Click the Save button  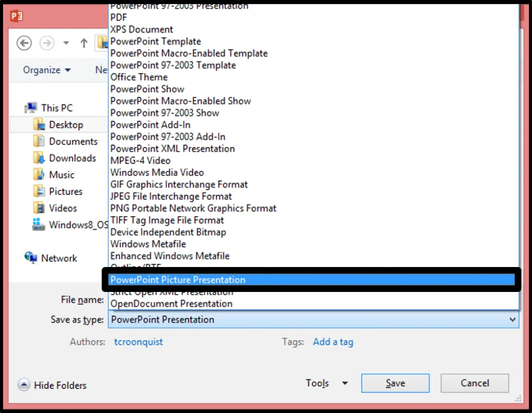point(395,383)
